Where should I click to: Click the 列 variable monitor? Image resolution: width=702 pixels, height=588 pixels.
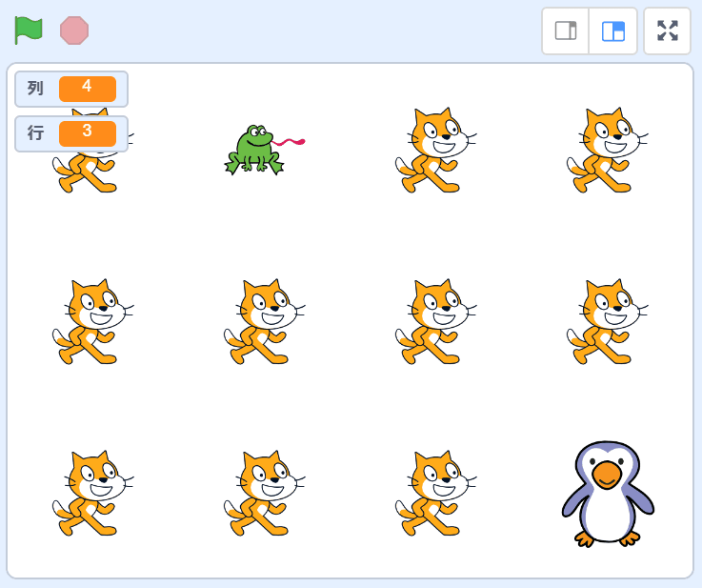point(71,89)
